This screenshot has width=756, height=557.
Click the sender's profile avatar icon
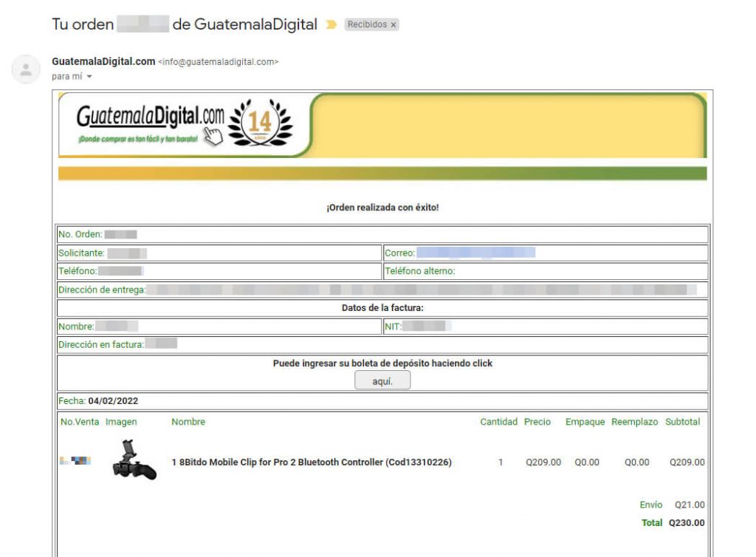[26, 69]
